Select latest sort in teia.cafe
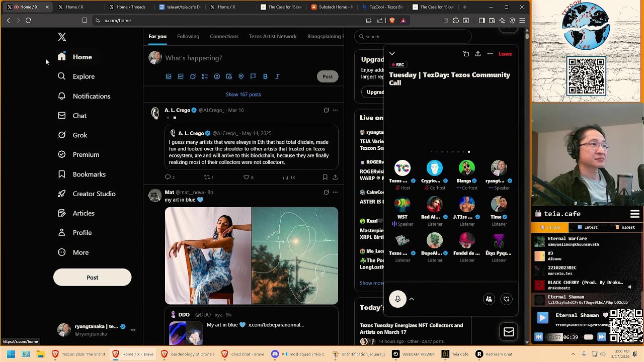Screen dimensions: 644x362 pos(587,227)
